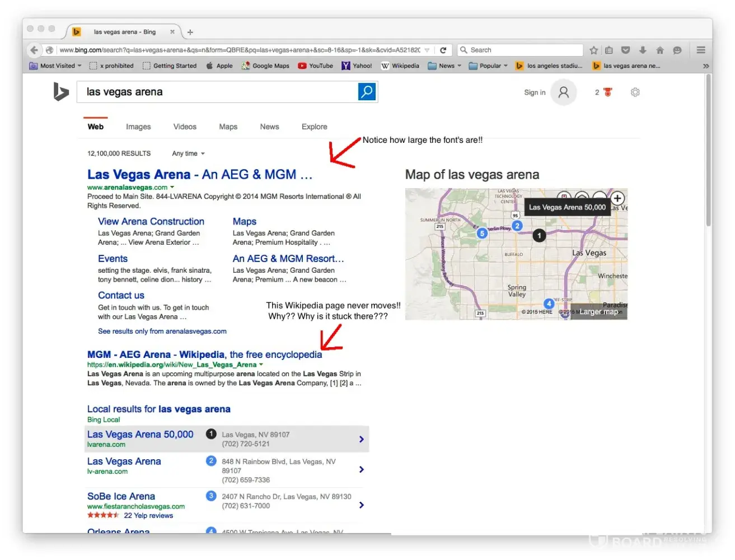Switch to the Maps search tab
The height and width of the screenshot is (560, 735).
[x=228, y=127]
